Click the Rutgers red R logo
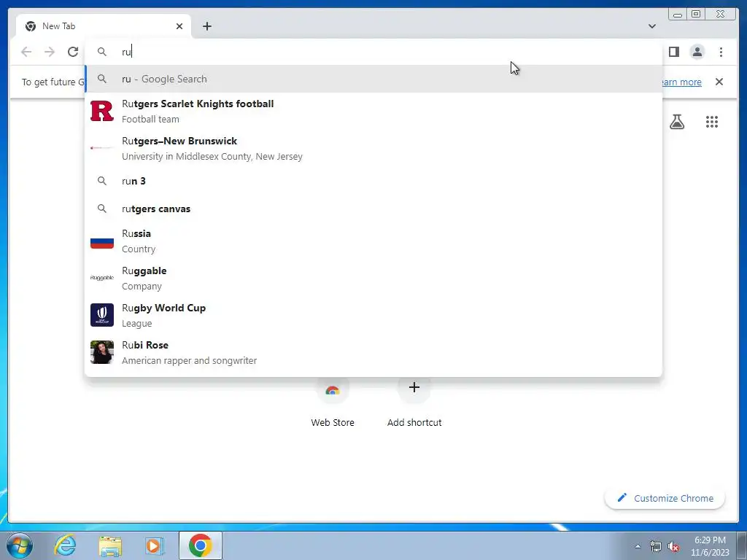This screenshot has width=747, height=560. [x=102, y=111]
